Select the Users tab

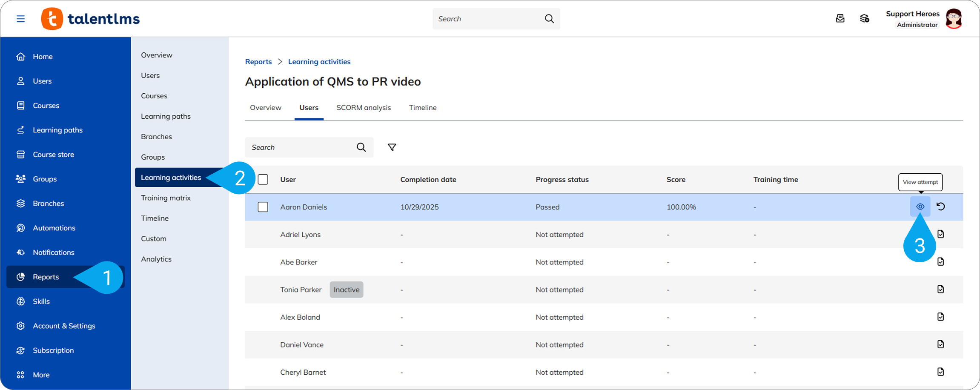309,108
